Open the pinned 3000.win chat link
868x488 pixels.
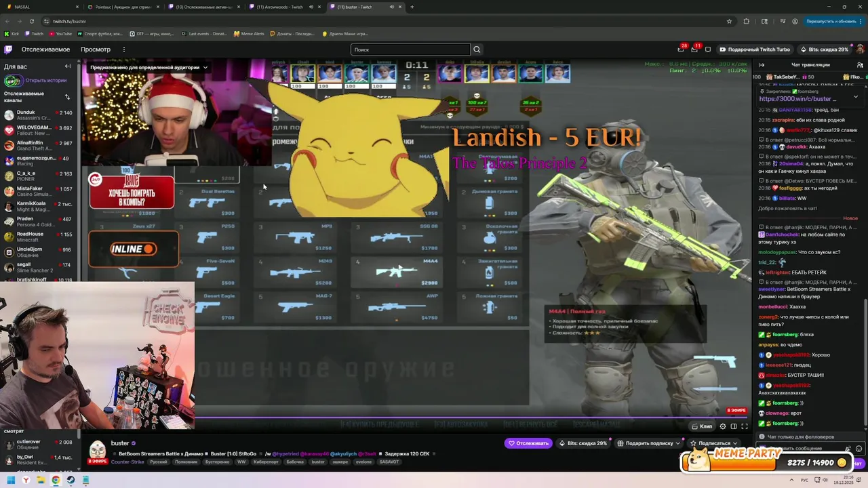(x=797, y=99)
